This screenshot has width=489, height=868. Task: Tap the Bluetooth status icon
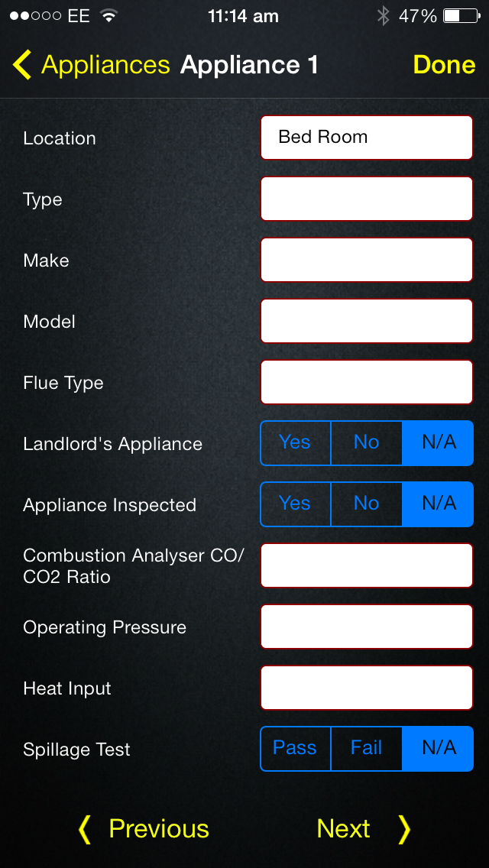coord(383,16)
